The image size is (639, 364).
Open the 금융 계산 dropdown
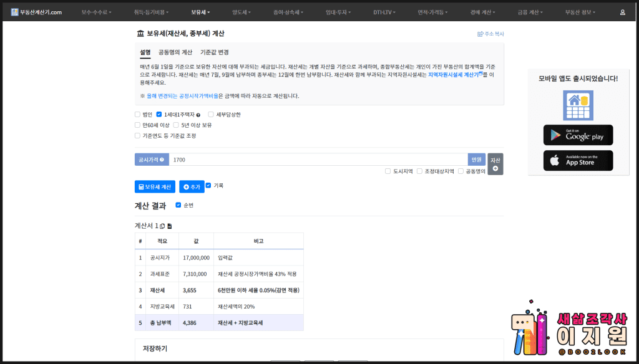(530, 11)
